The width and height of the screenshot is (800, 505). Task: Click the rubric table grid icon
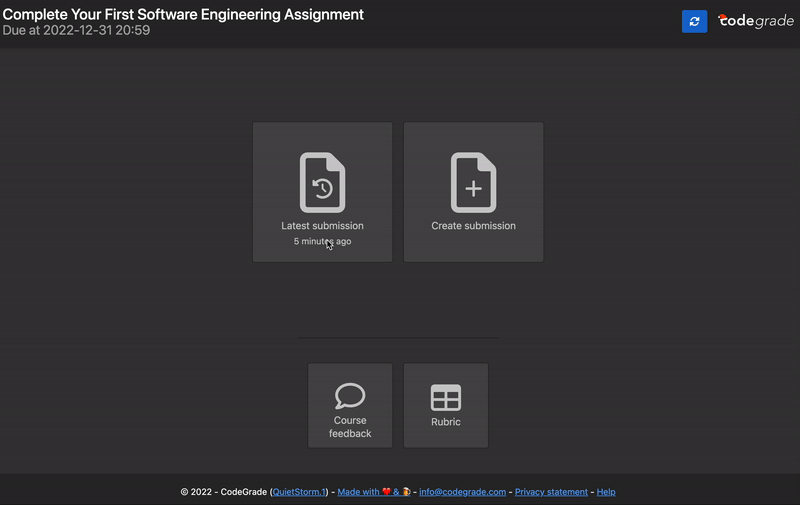446,398
